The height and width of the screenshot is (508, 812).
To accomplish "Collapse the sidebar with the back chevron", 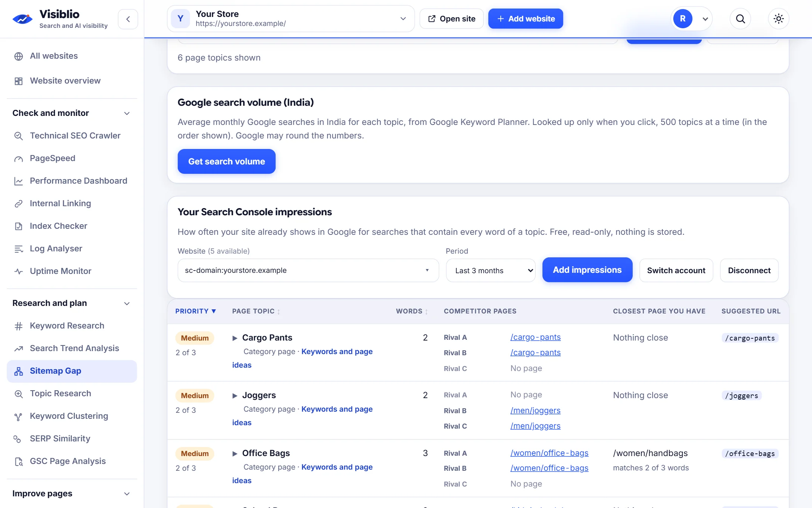I will 128,19.
